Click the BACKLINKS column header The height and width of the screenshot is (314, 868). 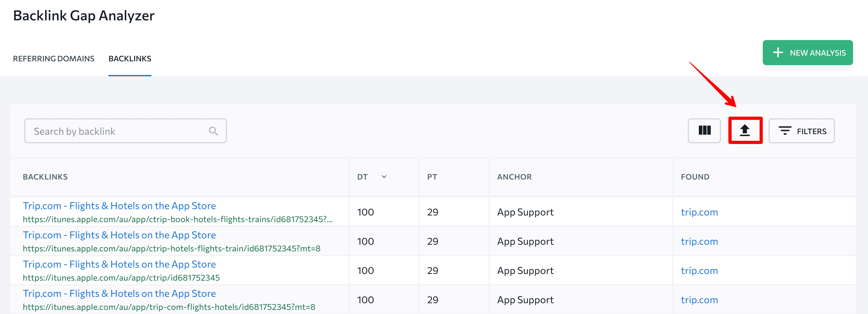[45, 177]
